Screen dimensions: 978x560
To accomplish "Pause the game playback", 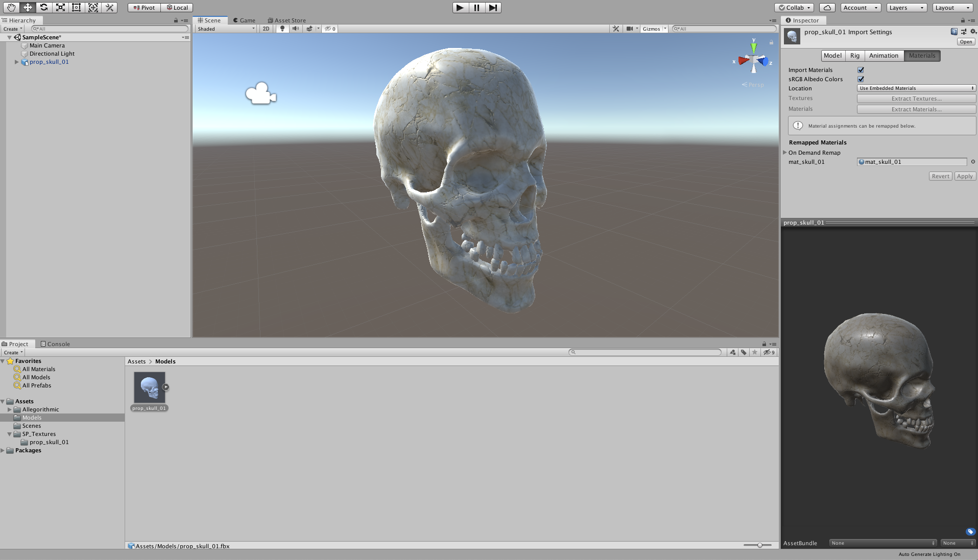I will pyautogui.click(x=476, y=8).
